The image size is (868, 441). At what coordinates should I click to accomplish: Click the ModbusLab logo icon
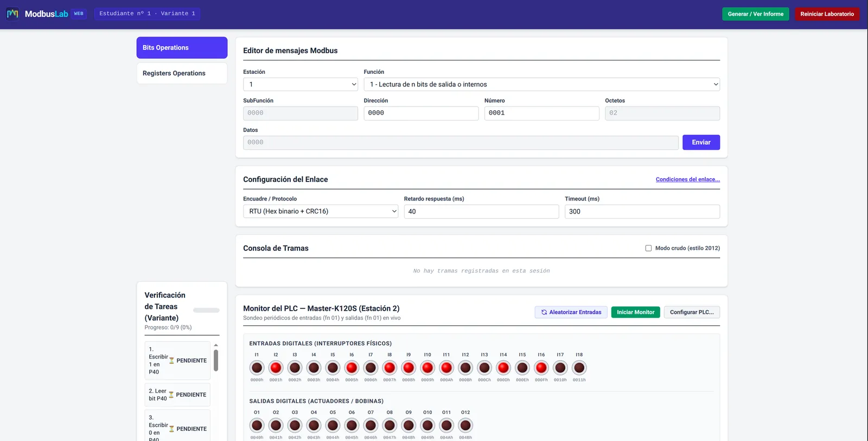pos(12,14)
